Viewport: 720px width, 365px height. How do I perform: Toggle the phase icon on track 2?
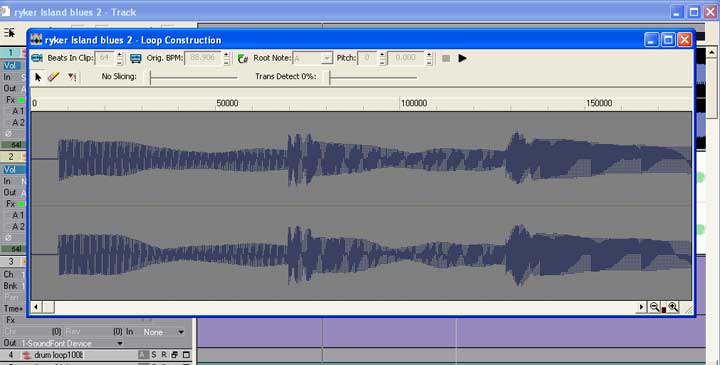tap(8, 238)
